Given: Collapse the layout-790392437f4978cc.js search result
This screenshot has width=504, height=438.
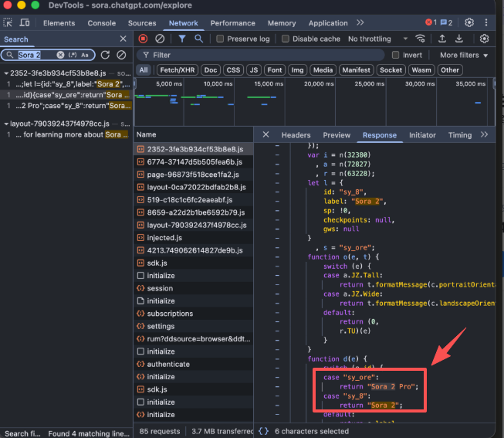Looking at the screenshot, I should pos(6,124).
